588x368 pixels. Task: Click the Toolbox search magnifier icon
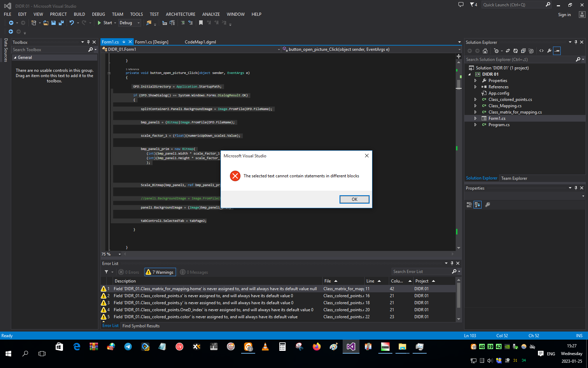click(91, 50)
